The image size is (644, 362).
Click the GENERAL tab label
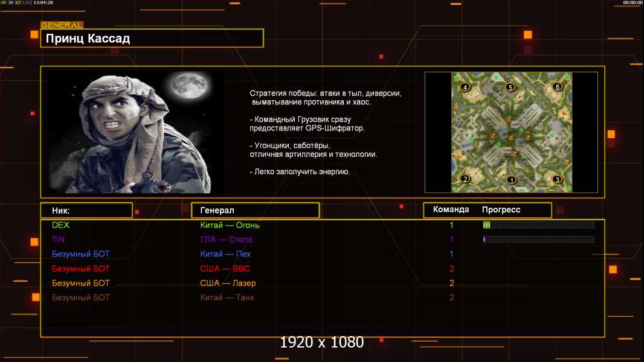point(62,25)
